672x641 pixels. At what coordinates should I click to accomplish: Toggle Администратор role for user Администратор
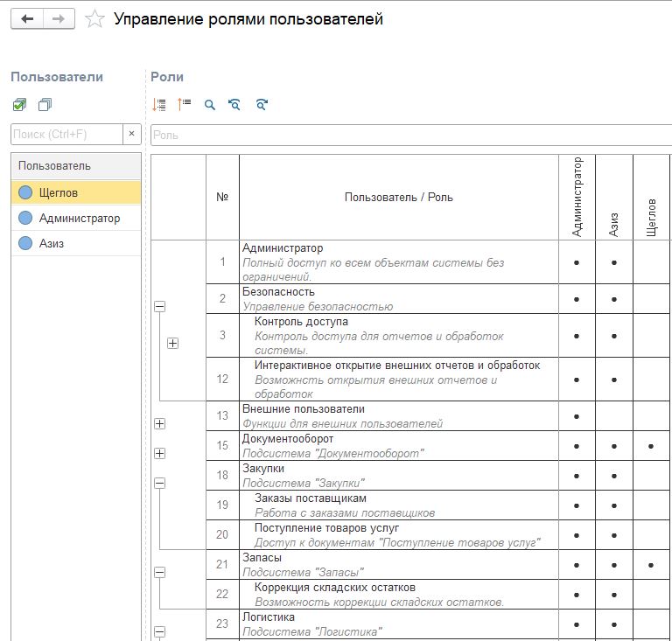point(577,262)
